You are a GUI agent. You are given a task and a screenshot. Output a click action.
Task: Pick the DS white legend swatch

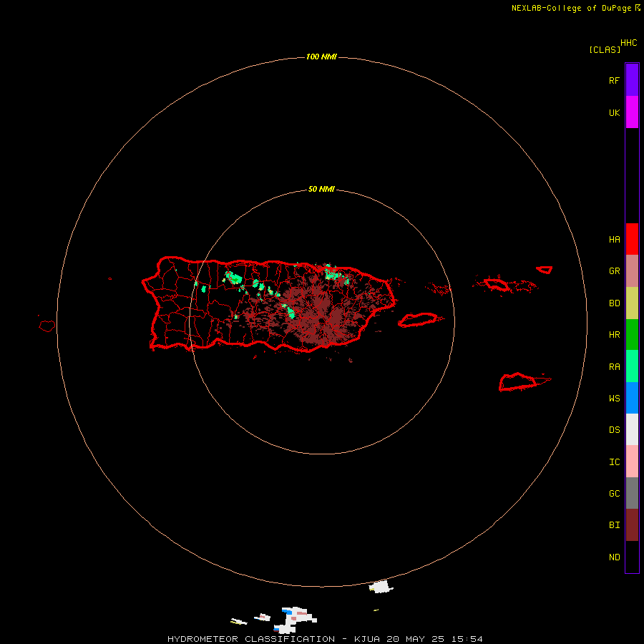(632, 429)
